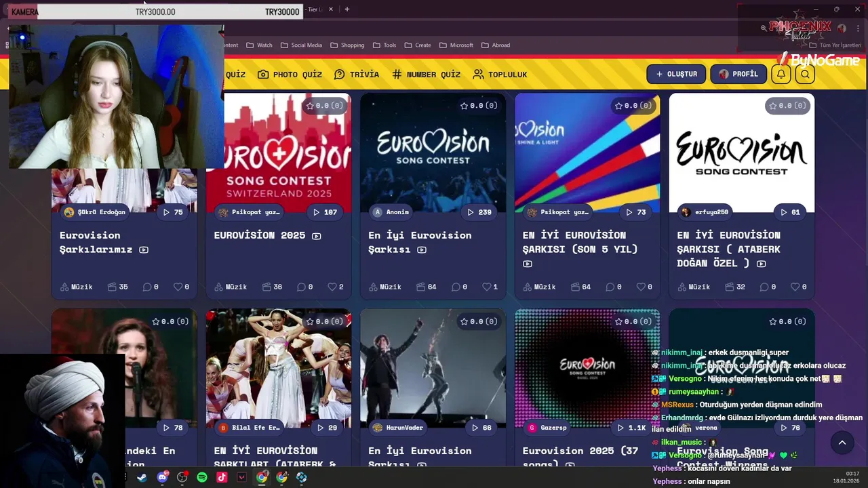Open OBS Studio from the taskbar

(182, 477)
